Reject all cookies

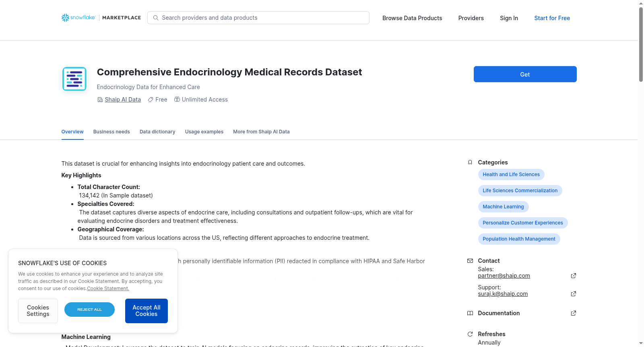click(89, 310)
